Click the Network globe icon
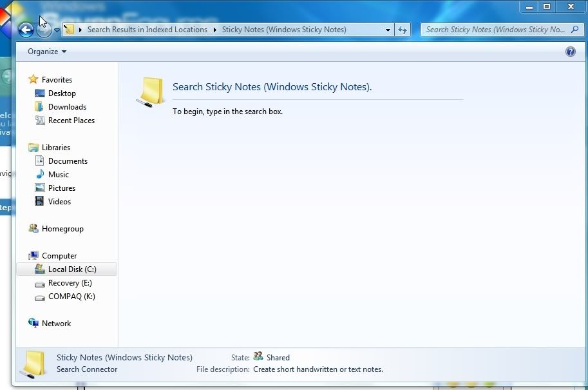 (33, 323)
